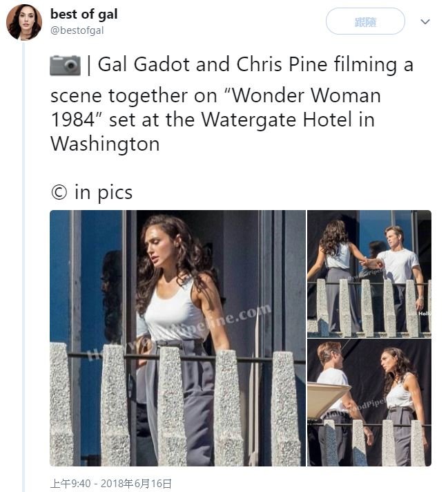Image resolution: width=448 pixels, height=492 pixels.
Task: Expand the tweet options chevron menu
Action: click(x=425, y=22)
